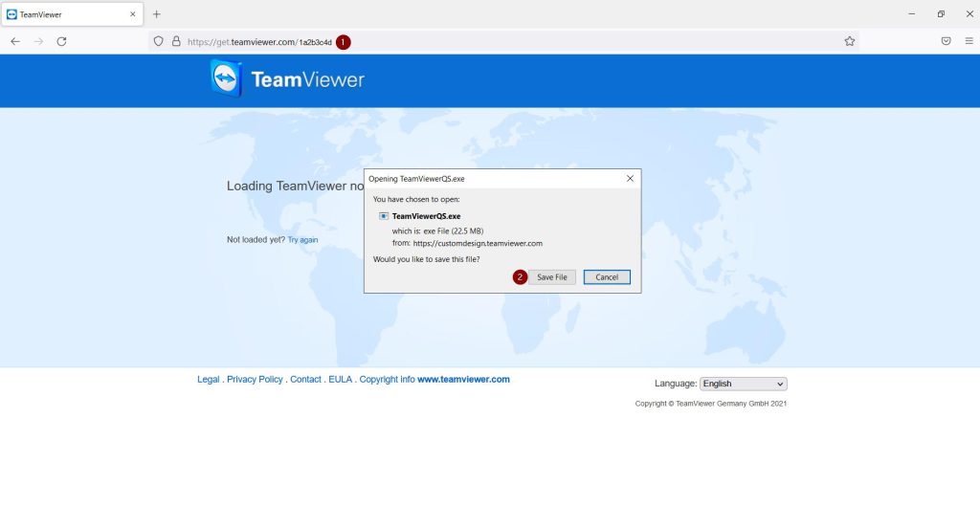The height and width of the screenshot is (528, 980).
Task: Open the Firefox hamburger menu
Action: 969,41
